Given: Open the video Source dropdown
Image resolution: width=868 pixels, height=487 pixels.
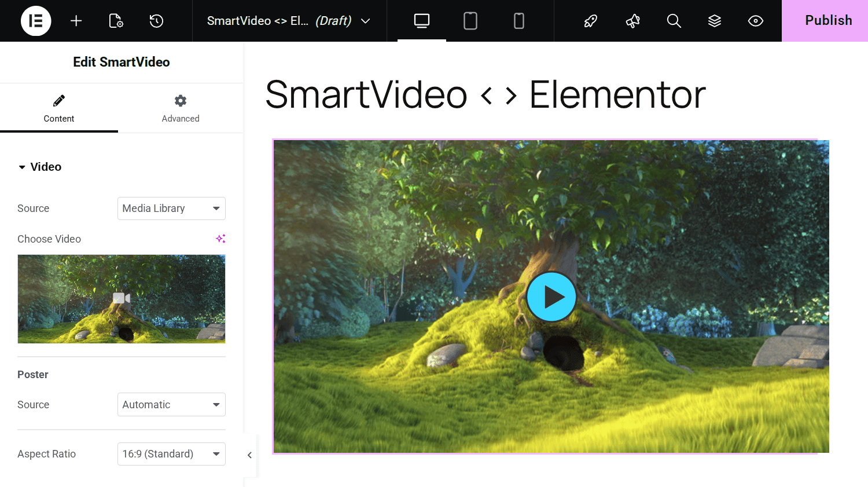Looking at the screenshot, I should pos(171,208).
